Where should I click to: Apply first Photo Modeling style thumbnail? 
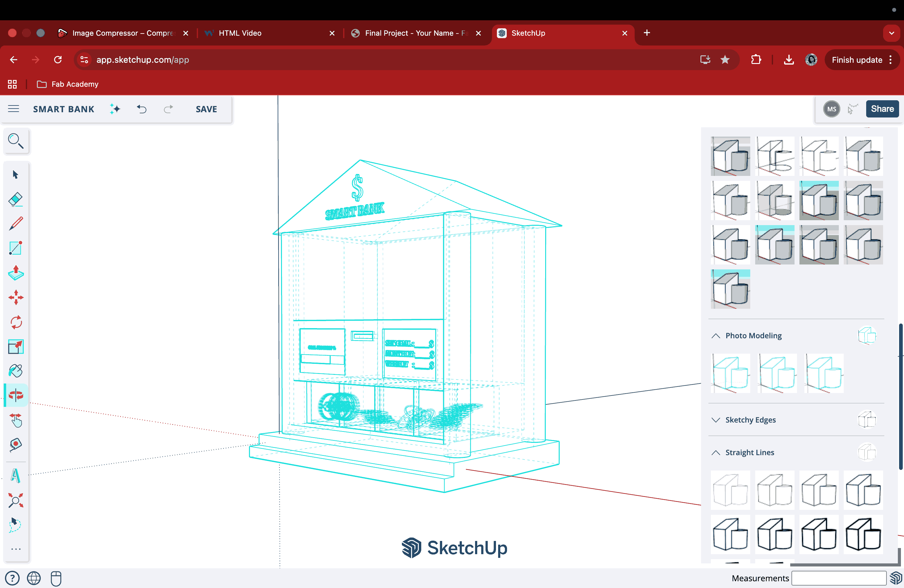730,373
